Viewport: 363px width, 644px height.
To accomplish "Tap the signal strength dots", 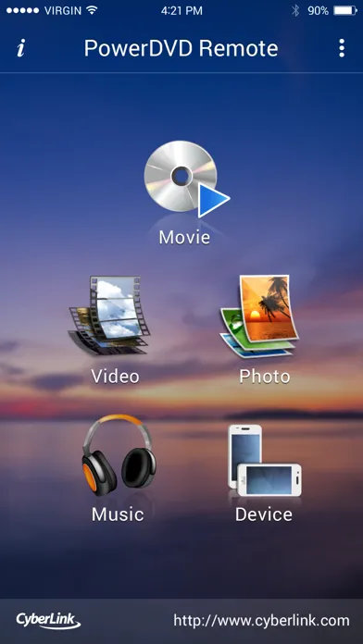I will [22, 11].
